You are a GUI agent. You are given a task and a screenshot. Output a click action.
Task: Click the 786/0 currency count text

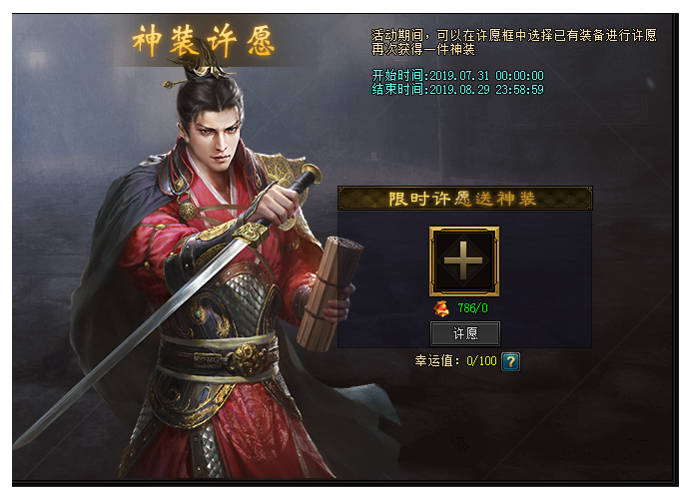pos(473,308)
